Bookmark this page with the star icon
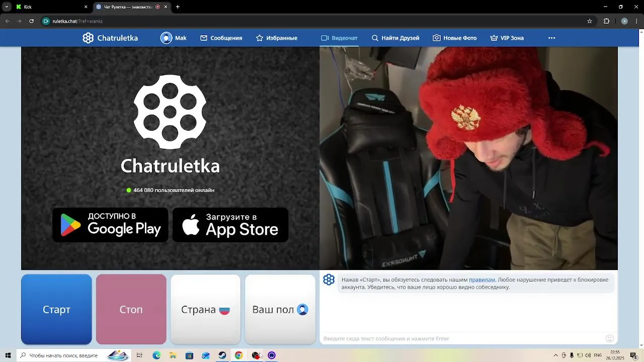 tap(590, 21)
